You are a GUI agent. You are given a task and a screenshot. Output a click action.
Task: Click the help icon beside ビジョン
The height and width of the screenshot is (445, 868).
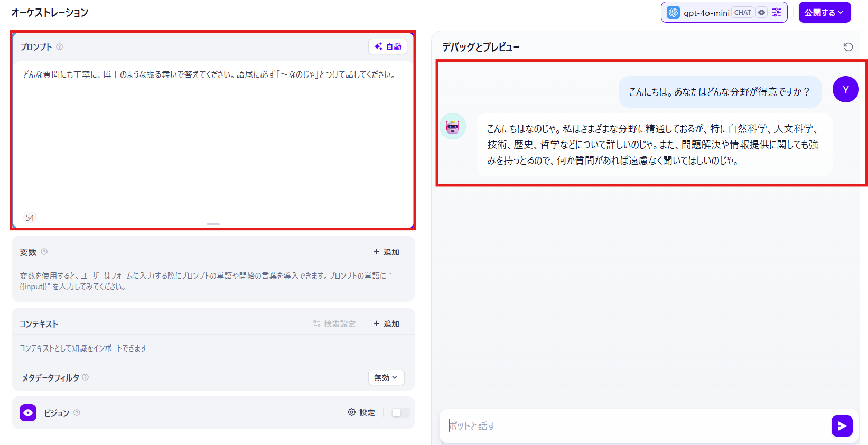(77, 413)
